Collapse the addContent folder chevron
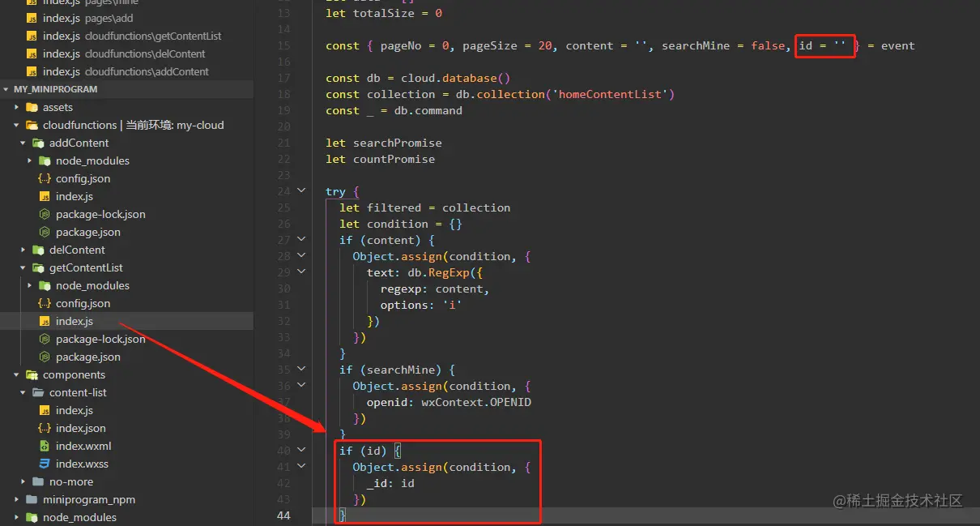 pyautogui.click(x=23, y=143)
